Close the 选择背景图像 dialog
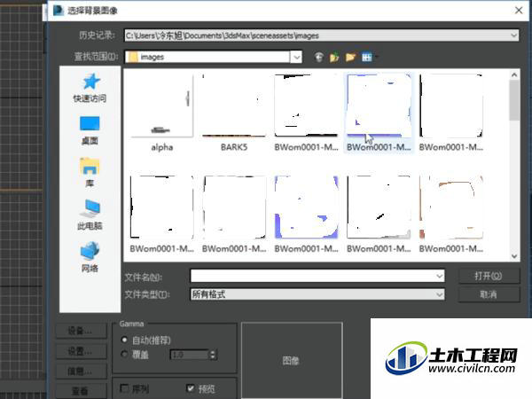532x399 pixels. coord(519,11)
